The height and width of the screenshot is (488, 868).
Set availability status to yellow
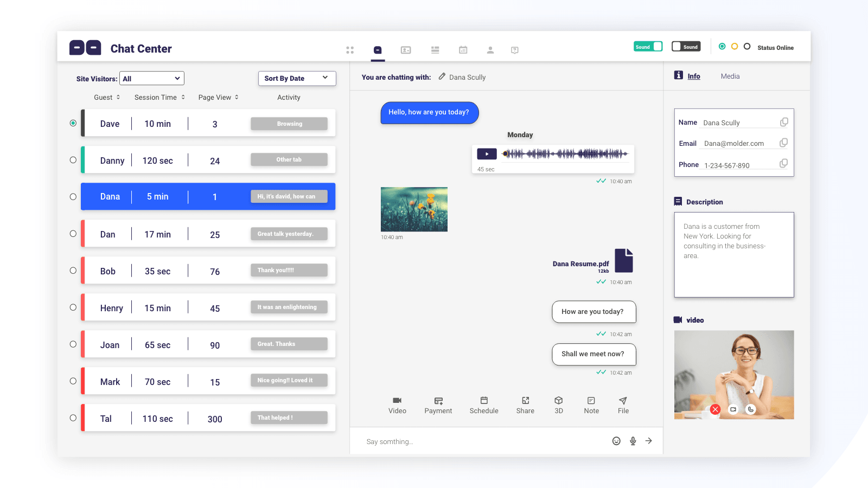(x=735, y=47)
